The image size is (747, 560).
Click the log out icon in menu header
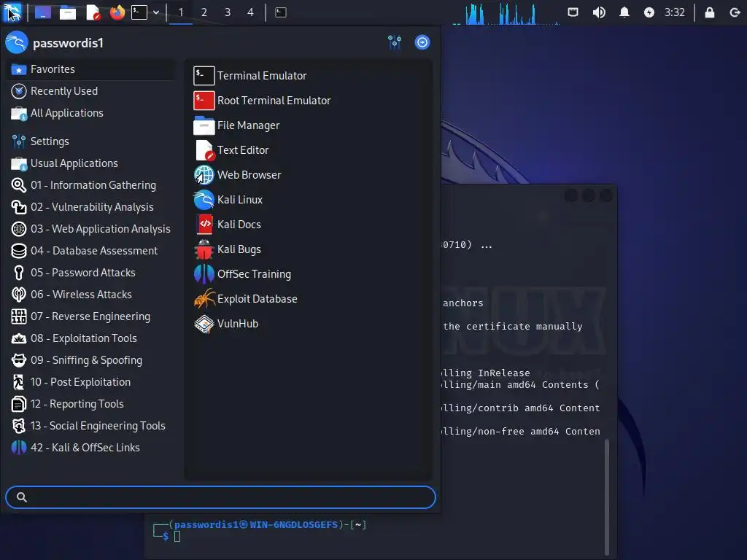click(422, 42)
